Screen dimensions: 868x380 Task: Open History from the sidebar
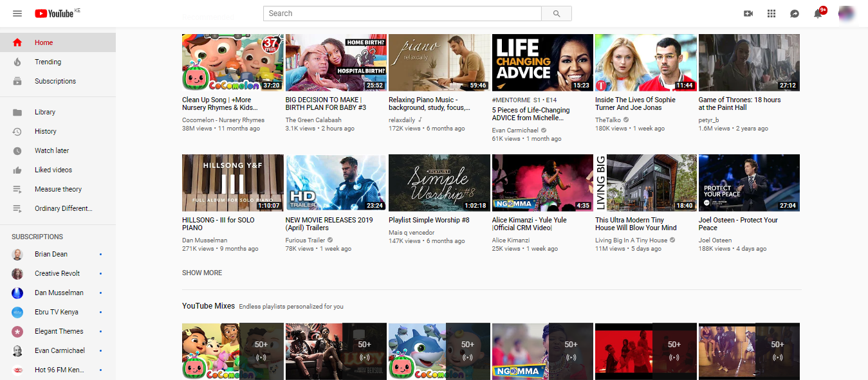pos(58,131)
